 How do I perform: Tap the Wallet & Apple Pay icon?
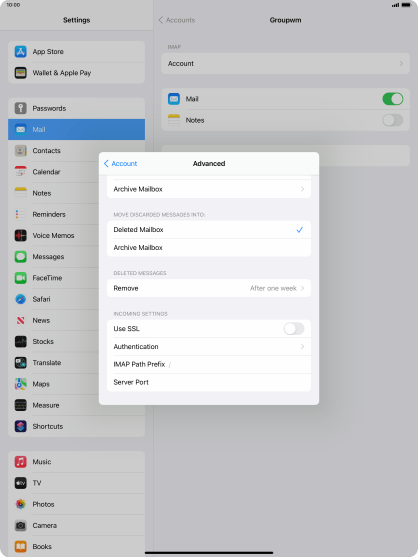tap(21, 73)
